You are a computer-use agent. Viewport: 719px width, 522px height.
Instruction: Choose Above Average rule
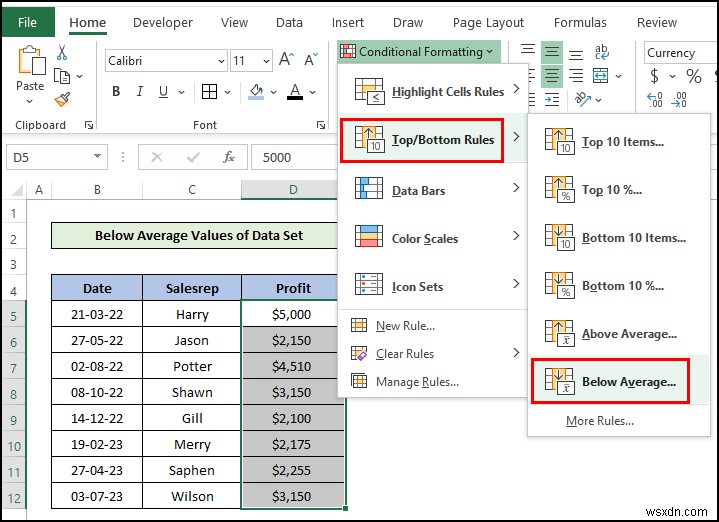click(619, 333)
